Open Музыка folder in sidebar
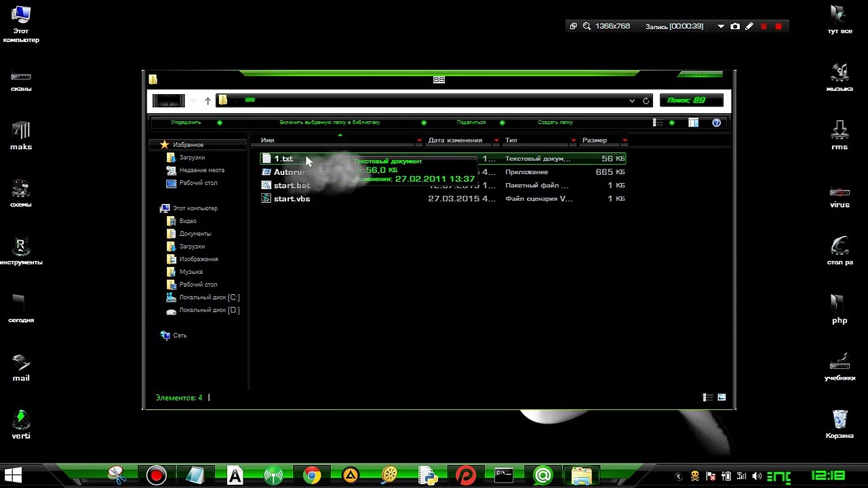Viewport: 868px width, 488px height. point(191,272)
